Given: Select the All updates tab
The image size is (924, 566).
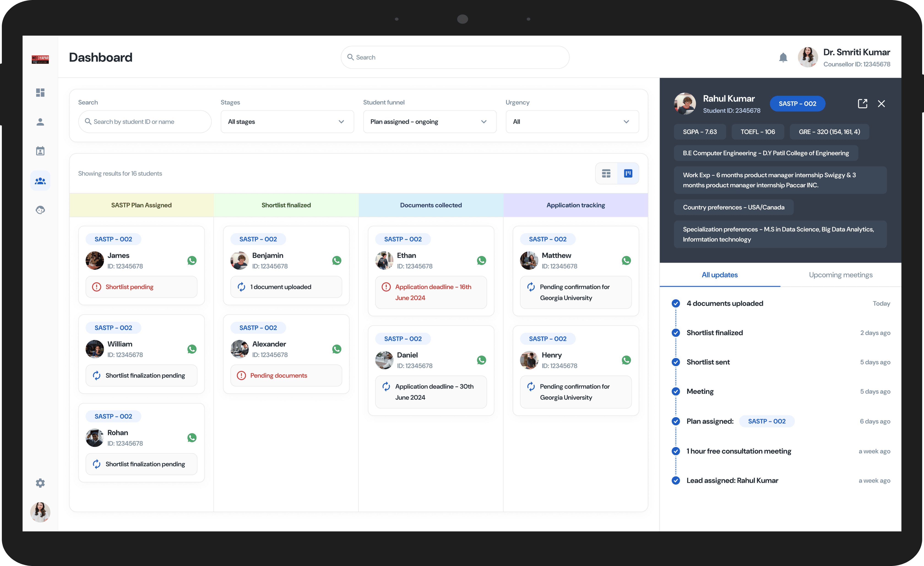Looking at the screenshot, I should [719, 275].
